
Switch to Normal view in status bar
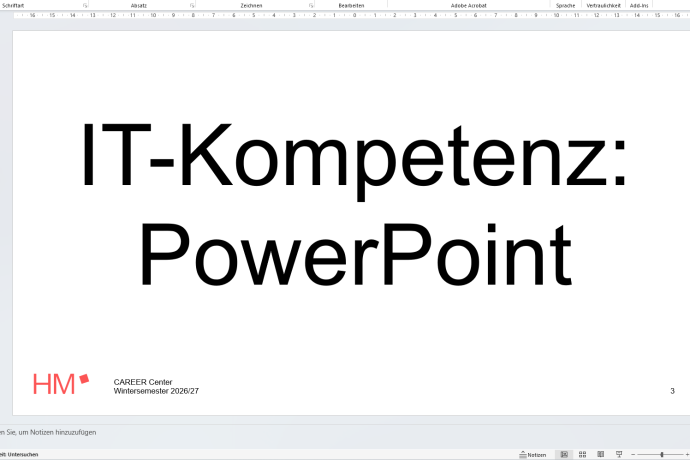(564, 454)
